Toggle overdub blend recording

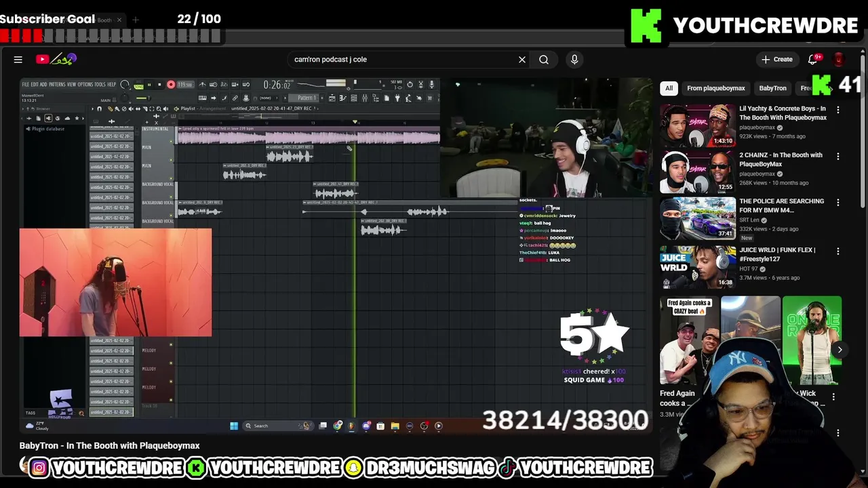235,85
